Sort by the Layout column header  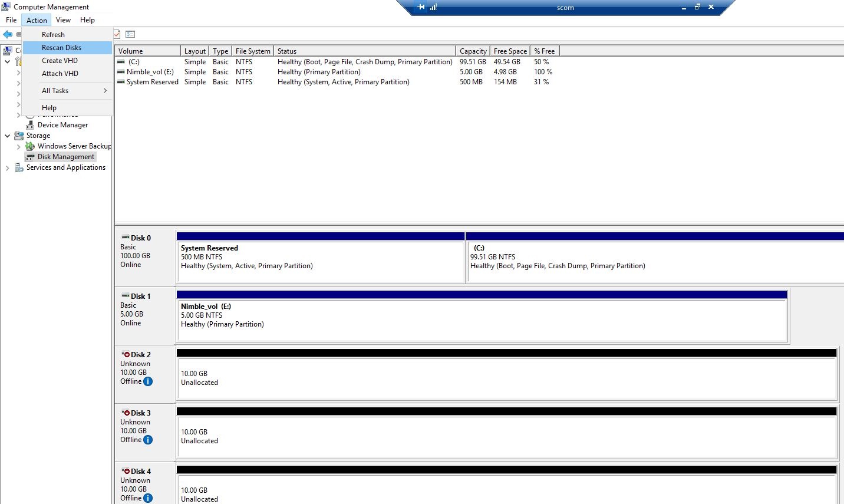point(194,51)
